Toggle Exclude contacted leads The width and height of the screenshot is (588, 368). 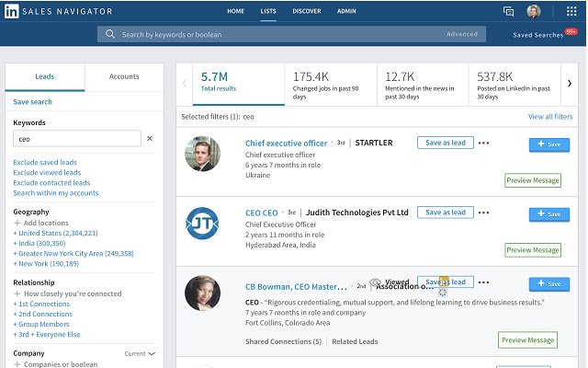click(x=51, y=182)
